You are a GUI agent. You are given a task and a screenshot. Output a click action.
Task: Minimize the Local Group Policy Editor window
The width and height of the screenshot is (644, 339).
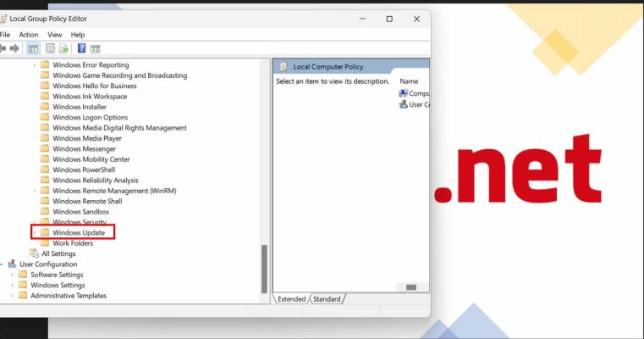(362, 19)
